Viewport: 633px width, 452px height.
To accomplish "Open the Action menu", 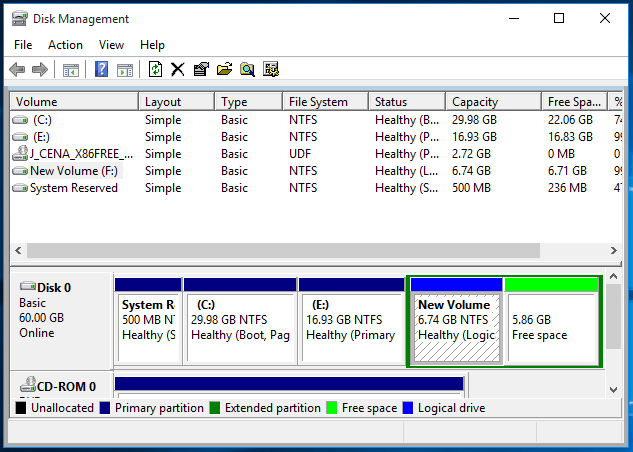I will pyautogui.click(x=65, y=45).
